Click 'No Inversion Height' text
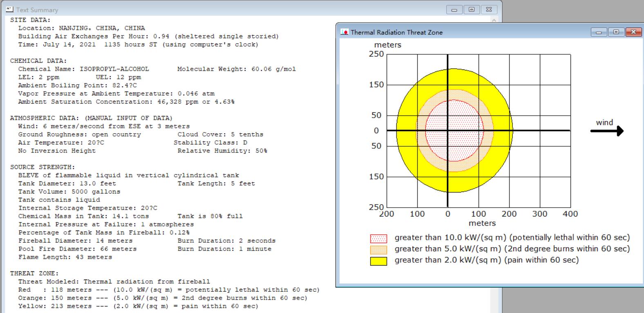 click(57, 151)
